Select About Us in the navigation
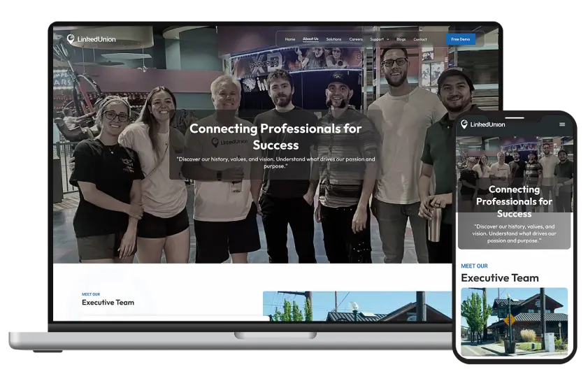 coord(310,39)
